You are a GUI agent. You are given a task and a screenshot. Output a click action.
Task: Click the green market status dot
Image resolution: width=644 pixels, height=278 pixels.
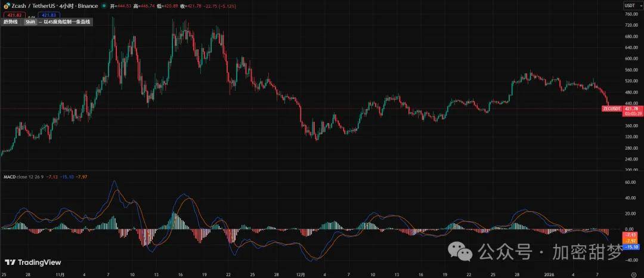(x=104, y=6)
